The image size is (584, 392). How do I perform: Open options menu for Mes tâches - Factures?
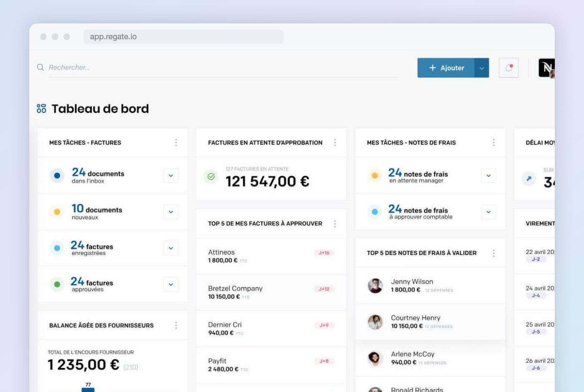point(176,143)
